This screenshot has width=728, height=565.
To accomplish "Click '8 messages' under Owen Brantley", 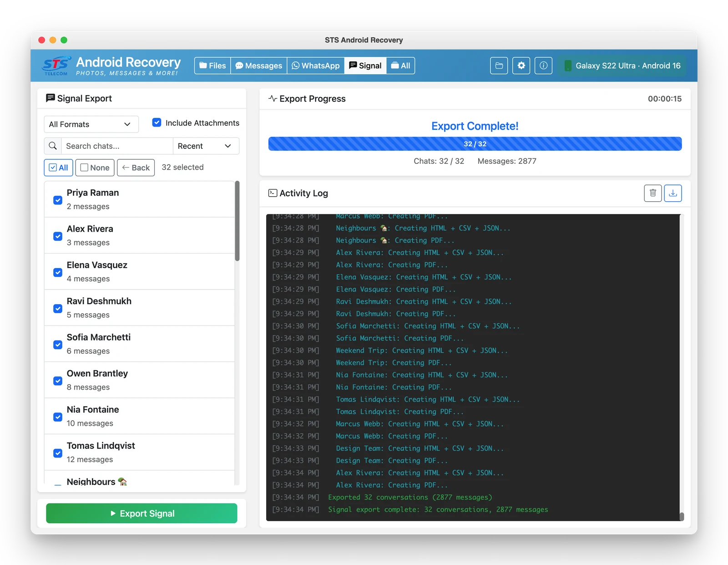I will [88, 387].
